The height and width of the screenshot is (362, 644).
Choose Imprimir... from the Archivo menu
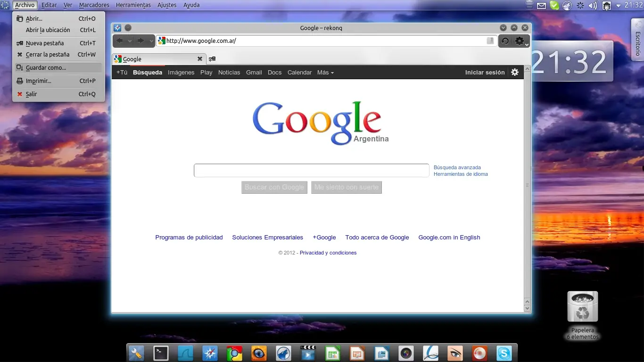pos(58,81)
